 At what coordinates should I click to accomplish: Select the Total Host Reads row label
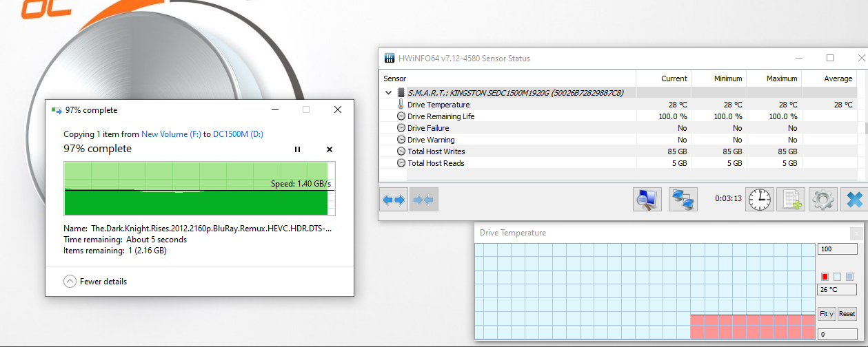point(436,163)
